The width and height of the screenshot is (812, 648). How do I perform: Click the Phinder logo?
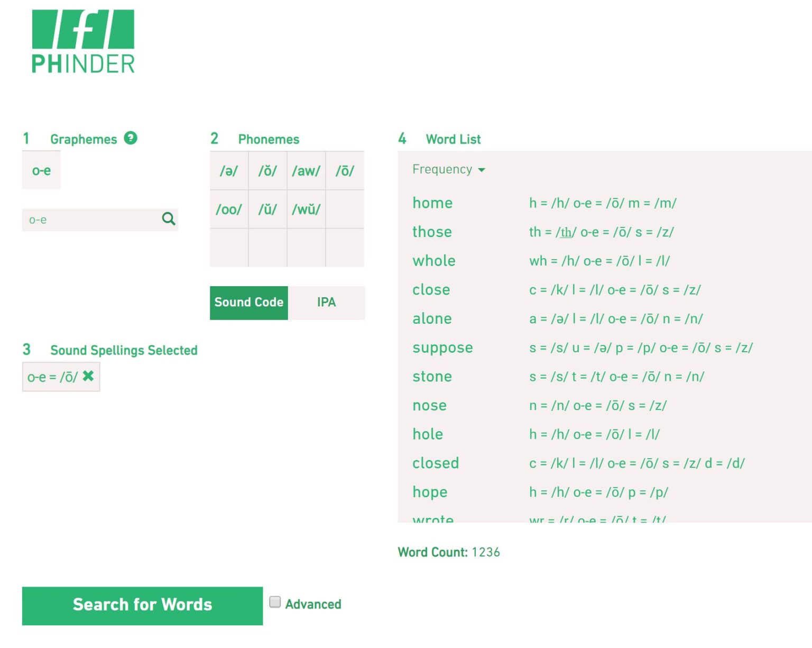coord(83,41)
